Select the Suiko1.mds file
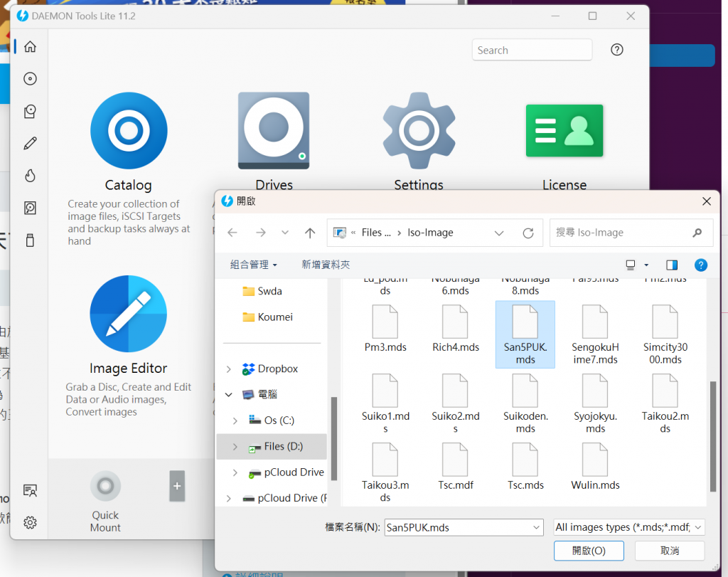Screen dimensions: 728x577 click(x=385, y=403)
